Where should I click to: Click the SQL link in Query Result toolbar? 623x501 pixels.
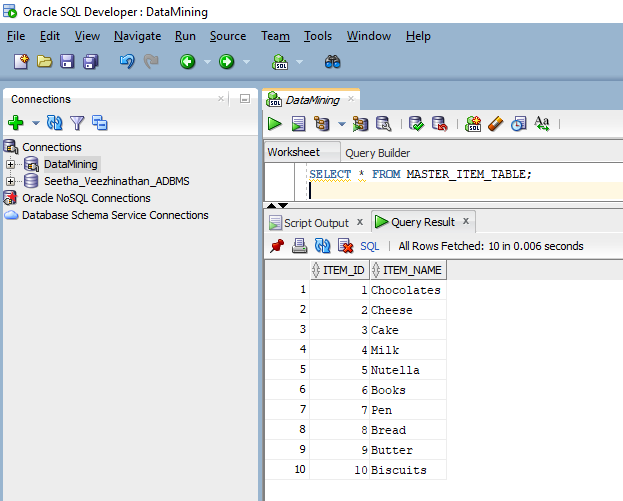coord(369,246)
